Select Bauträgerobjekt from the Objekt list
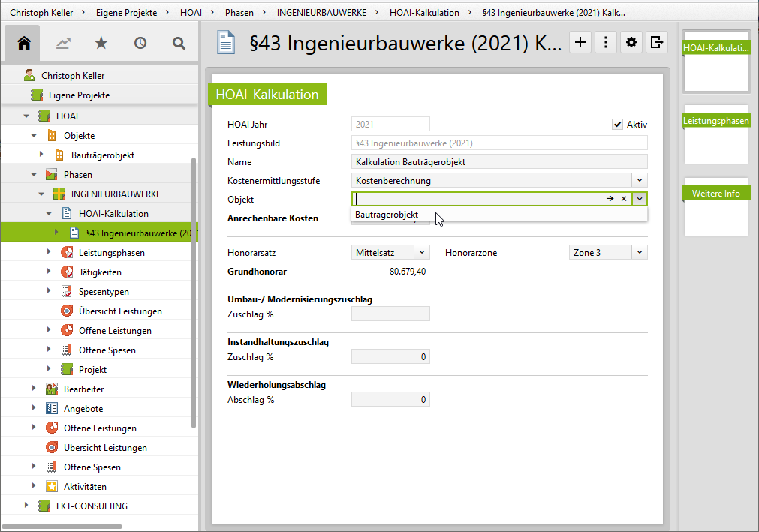Viewport: 759px width, 532px height. tap(387, 215)
